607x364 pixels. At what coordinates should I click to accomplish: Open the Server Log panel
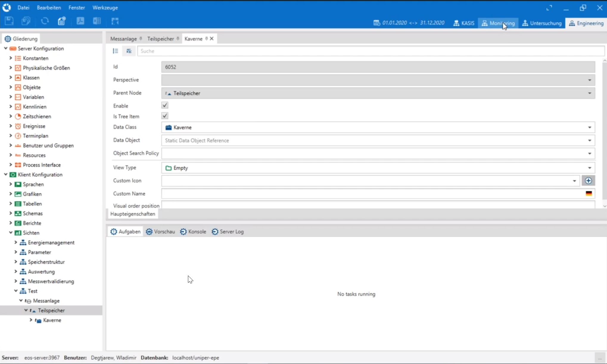click(x=228, y=232)
